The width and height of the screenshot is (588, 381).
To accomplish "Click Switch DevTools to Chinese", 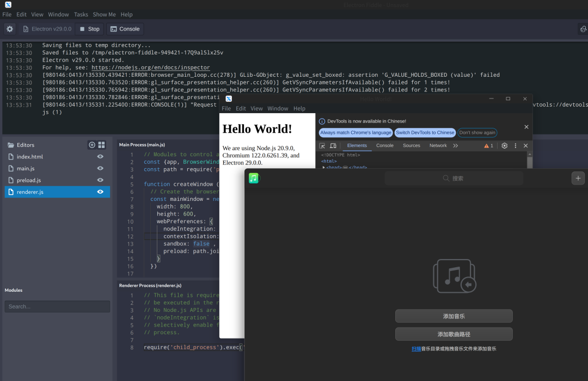I will click(x=425, y=132).
